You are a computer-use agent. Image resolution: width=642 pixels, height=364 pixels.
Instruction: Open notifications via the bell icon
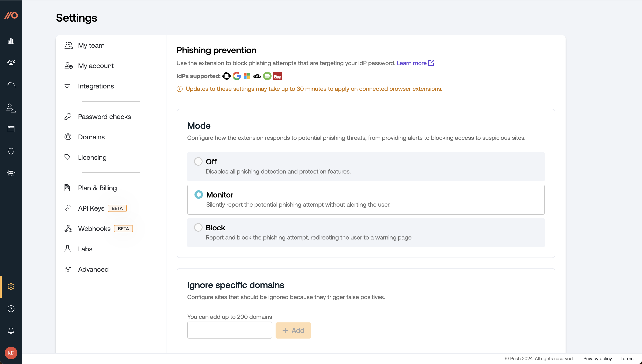pyautogui.click(x=11, y=330)
